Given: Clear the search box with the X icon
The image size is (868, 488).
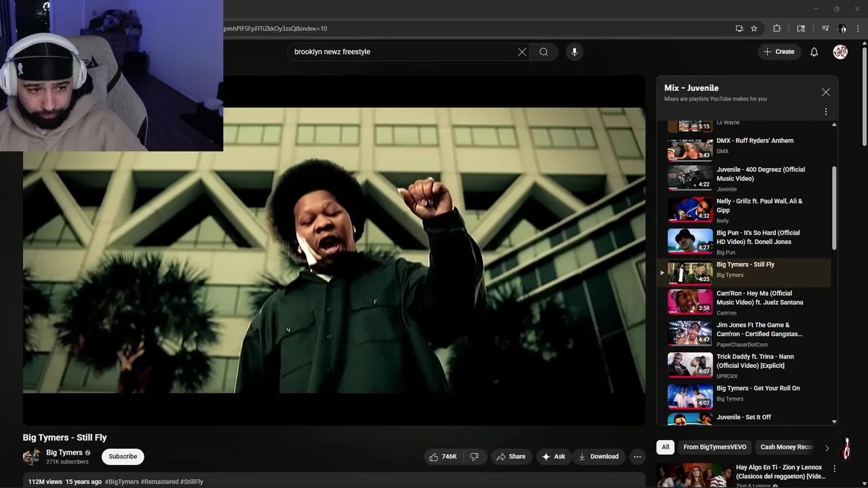Looking at the screenshot, I should click(x=522, y=52).
